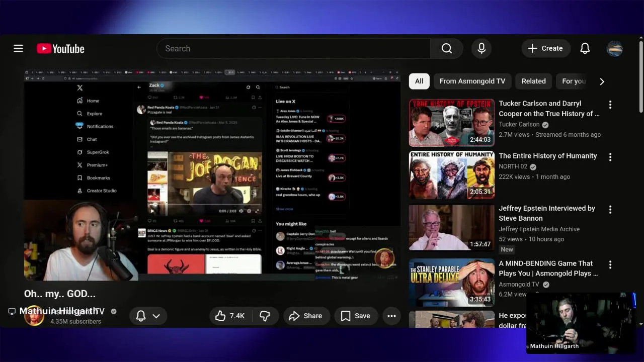
Task: Open options for Entire History video
Action: tap(610, 157)
